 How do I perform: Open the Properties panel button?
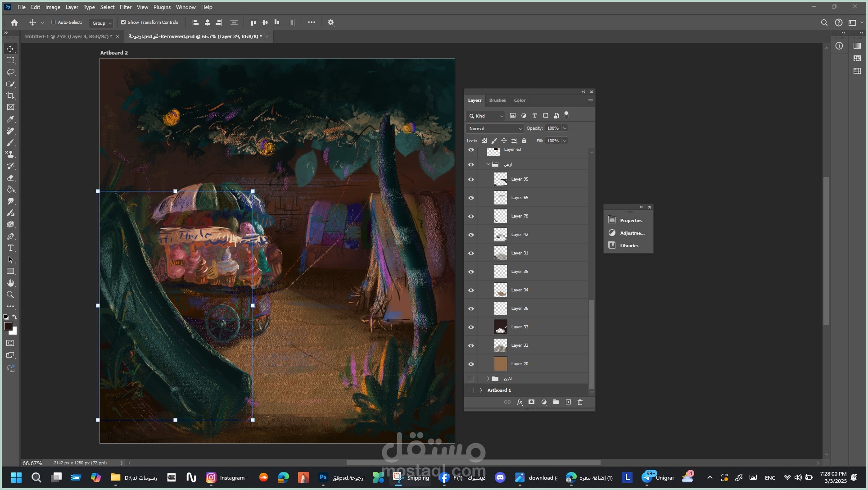[x=628, y=220]
